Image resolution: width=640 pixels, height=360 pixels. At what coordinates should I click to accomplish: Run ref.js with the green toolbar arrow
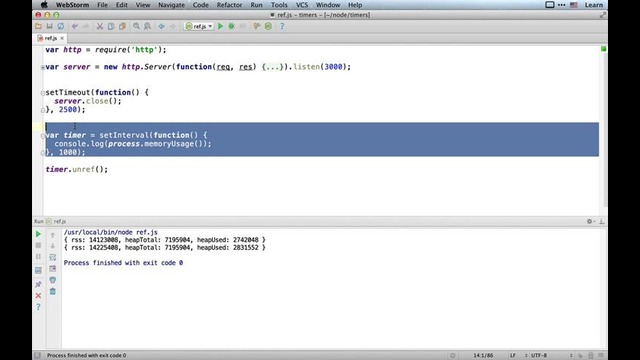220,26
